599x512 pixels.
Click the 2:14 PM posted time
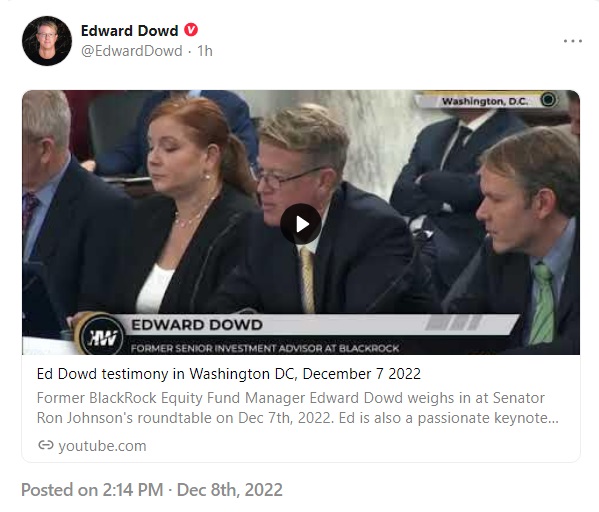tap(133, 490)
